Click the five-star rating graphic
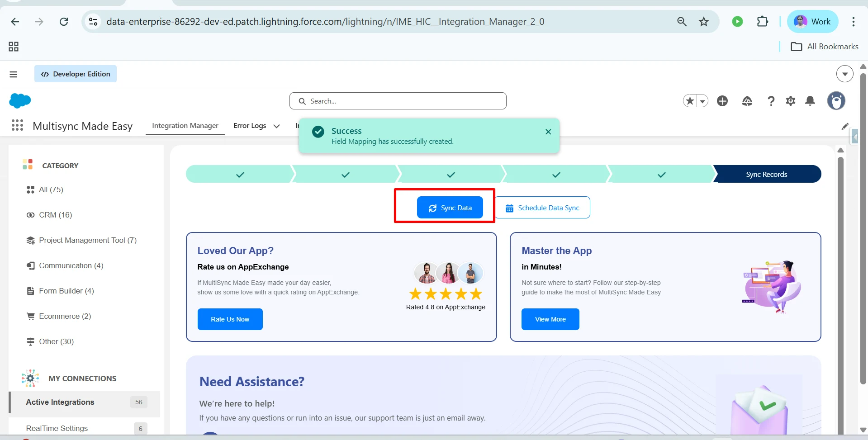This screenshot has width=868, height=440. pyautogui.click(x=446, y=294)
